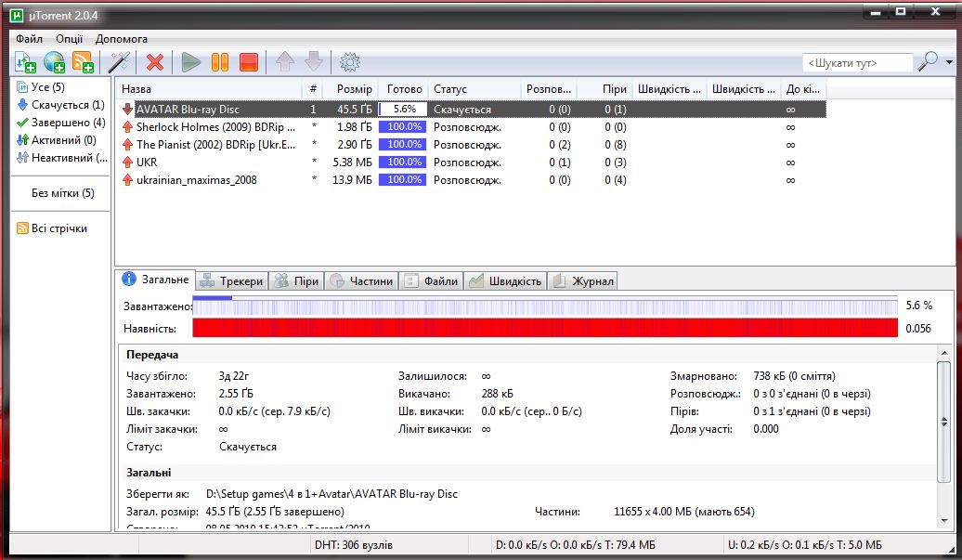
Task: Open the Опції menu
Action: [x=70, y=39]
